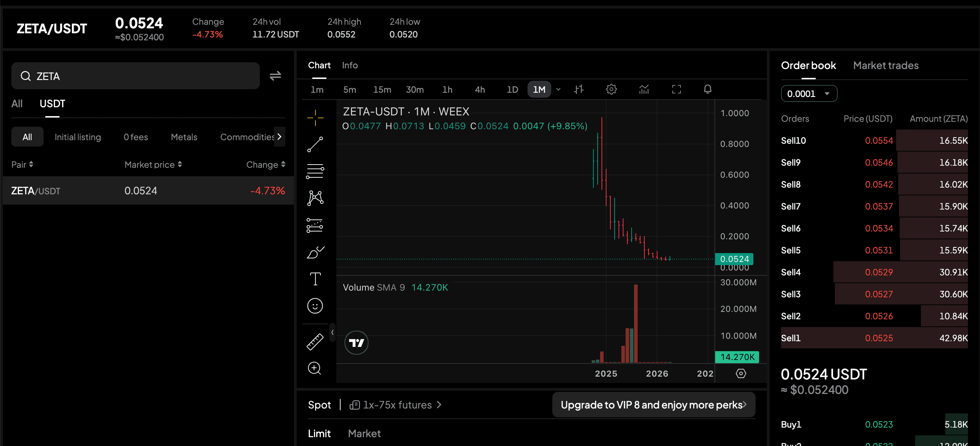Focus the ZETA search field
The height and width of the screenshot is (446, 980).
click(x=136, y=76)
